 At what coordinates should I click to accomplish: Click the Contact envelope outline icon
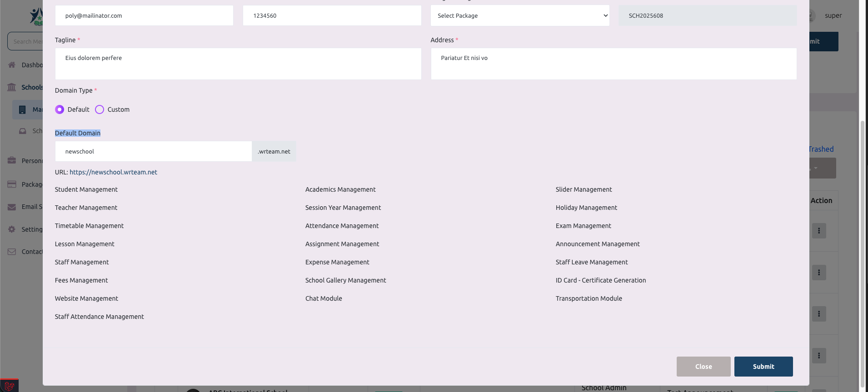(x=12, y=252)
